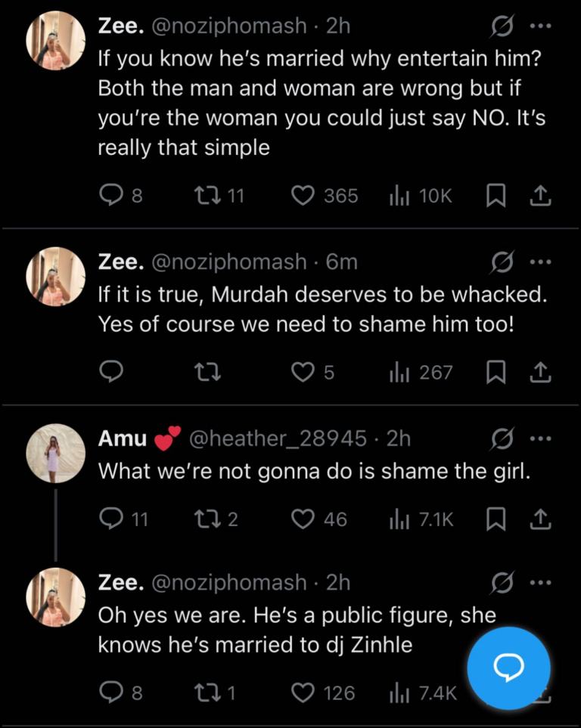Bookmark Amu's 'shame the girl' tweet
Viewport: 581px width, 728px height.
(x=495, y=519)
